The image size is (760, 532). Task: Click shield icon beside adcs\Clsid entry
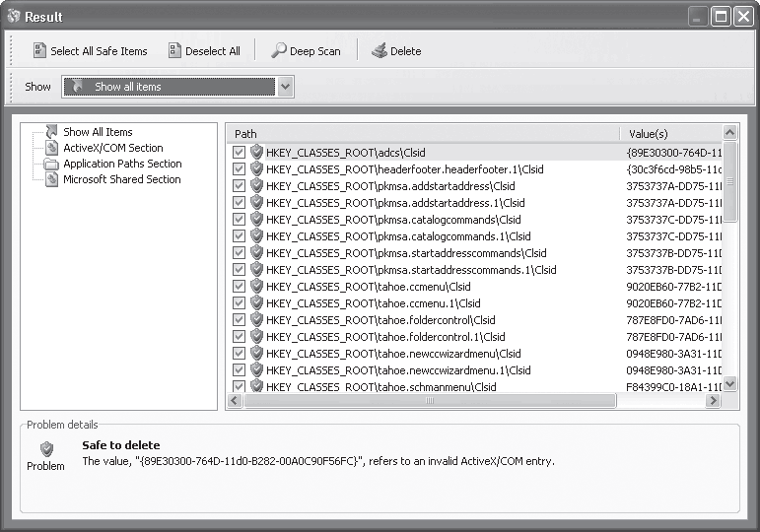(256, 152)
